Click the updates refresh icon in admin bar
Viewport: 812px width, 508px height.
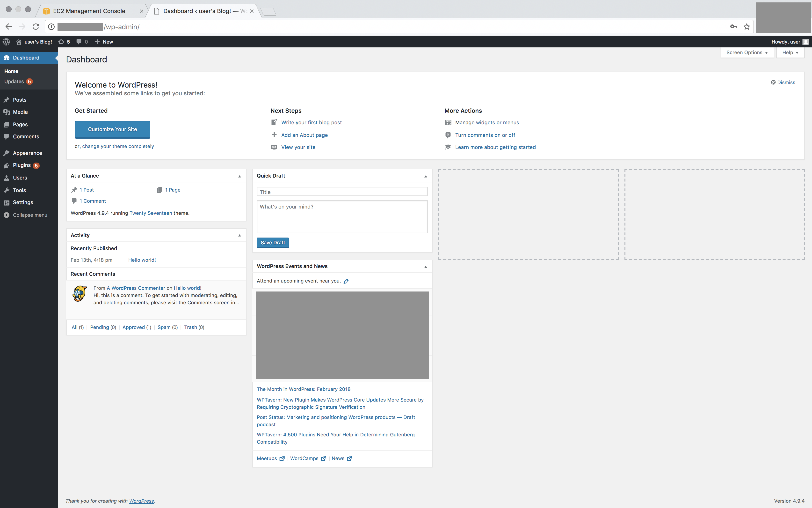(61, 42)
